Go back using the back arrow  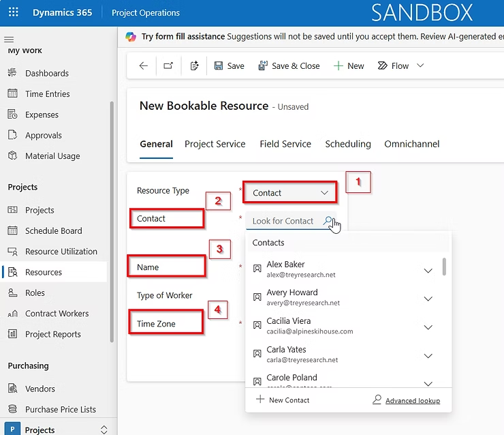tap(143, 65)
